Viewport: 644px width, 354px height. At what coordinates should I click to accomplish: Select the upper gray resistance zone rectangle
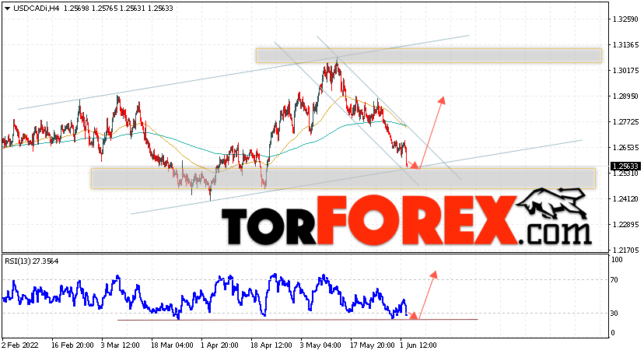pos(429,55)
